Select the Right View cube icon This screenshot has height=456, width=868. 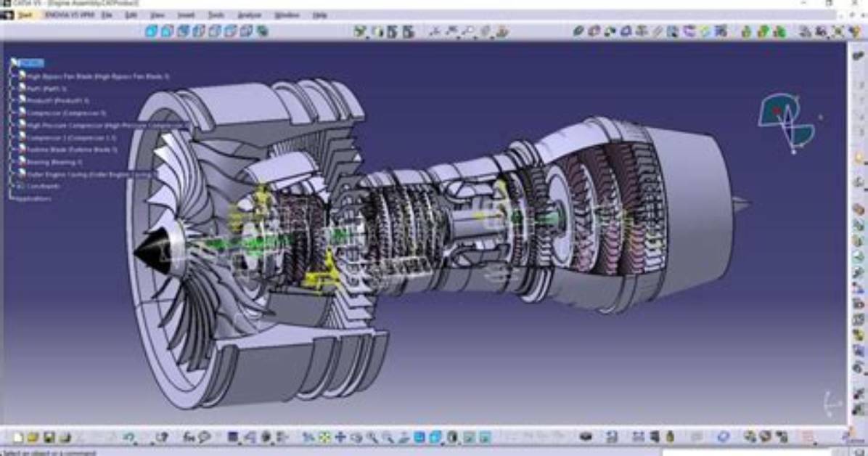215,31
